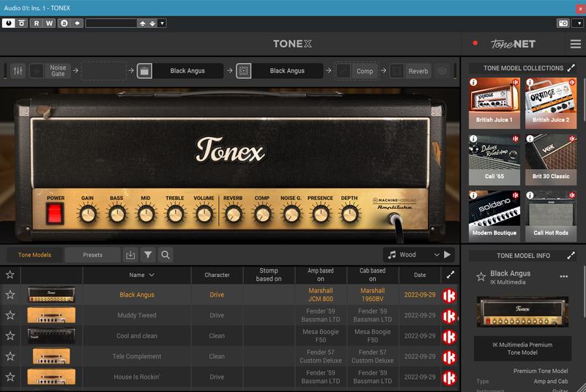Enable the Read automation R button
586x392 pixels.
click(36, 23)
